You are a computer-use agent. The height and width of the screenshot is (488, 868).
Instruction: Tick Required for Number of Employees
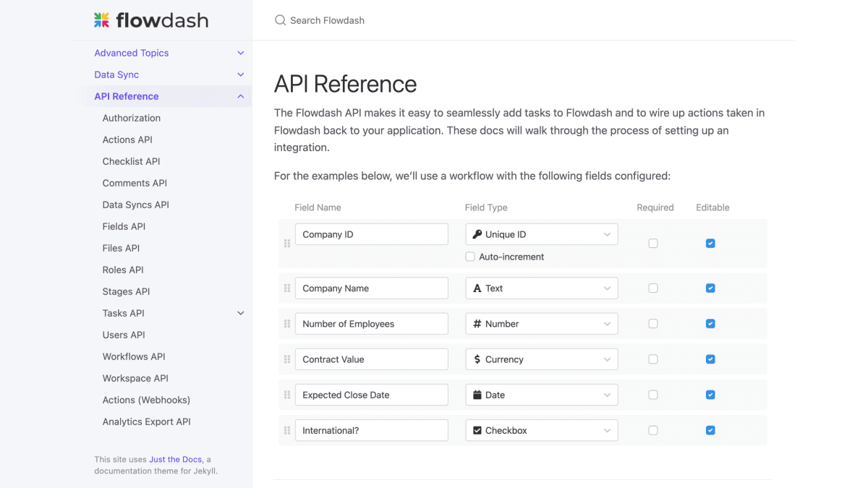(x=653, y=324)
